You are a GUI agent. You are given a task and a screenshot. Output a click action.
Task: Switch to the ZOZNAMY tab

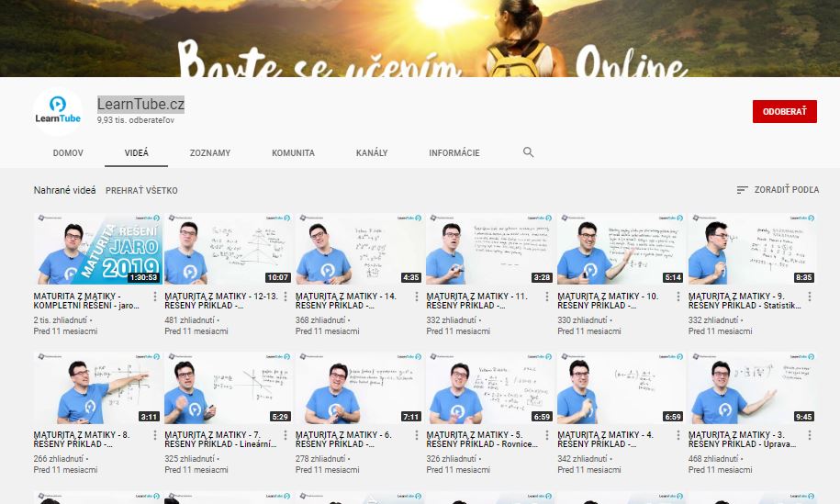tap(210, 152)
